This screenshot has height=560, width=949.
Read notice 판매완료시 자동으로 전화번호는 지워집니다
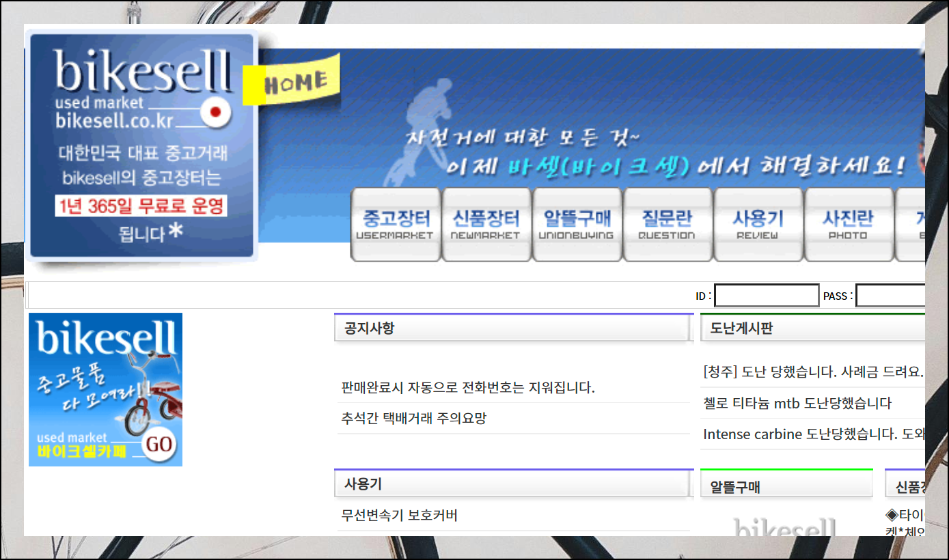click(x=468, y=388)
